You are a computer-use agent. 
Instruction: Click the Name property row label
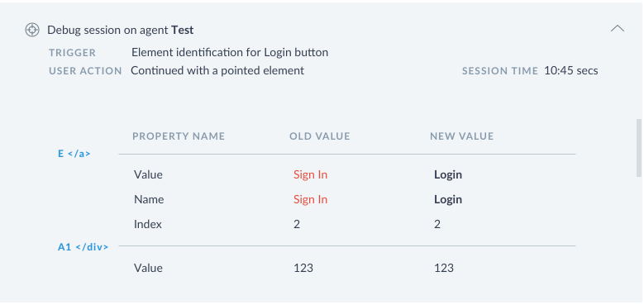pos(149,199)
